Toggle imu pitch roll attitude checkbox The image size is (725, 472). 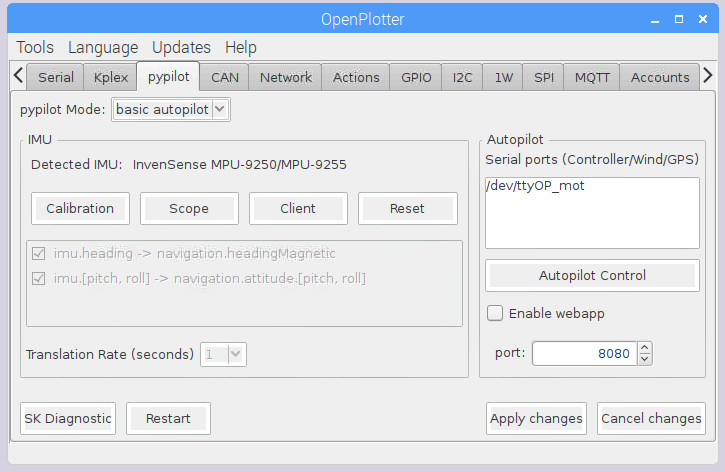(39, 279)
